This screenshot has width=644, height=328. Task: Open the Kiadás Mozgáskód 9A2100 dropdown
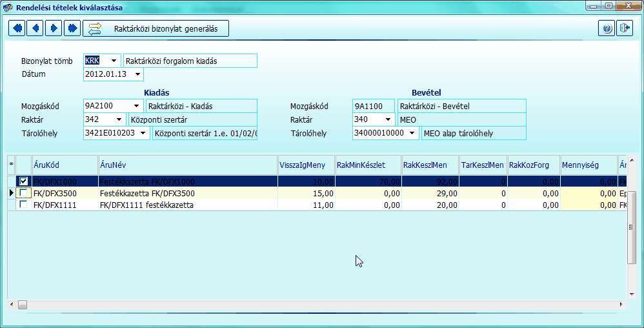(x=136, y=106)
